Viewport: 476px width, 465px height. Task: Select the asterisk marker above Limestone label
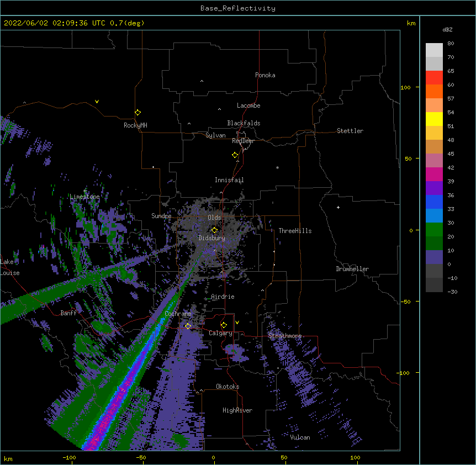coord(84,191)
